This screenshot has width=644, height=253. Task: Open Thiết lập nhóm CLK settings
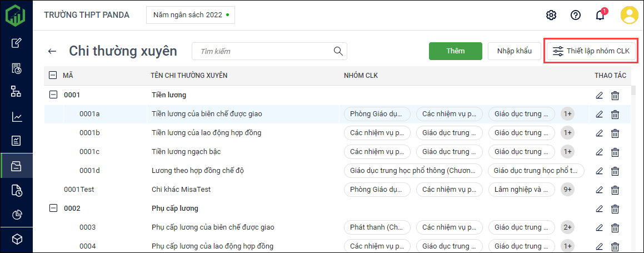[591, 51]
